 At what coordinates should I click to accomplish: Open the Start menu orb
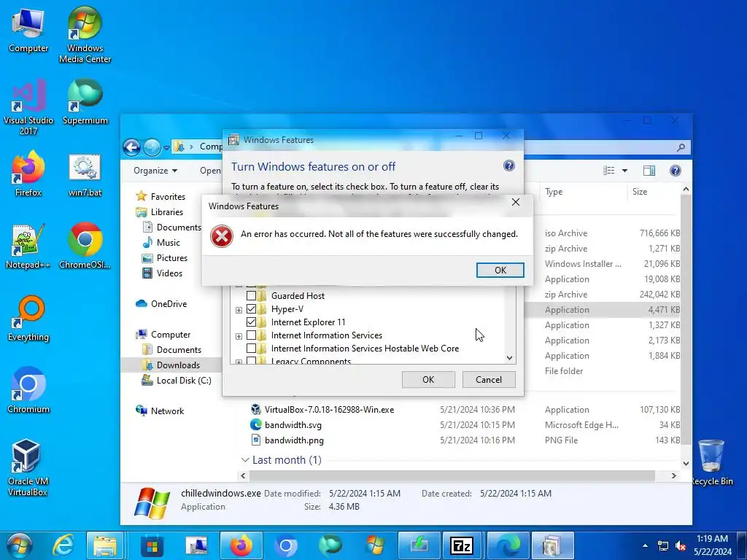20,545
